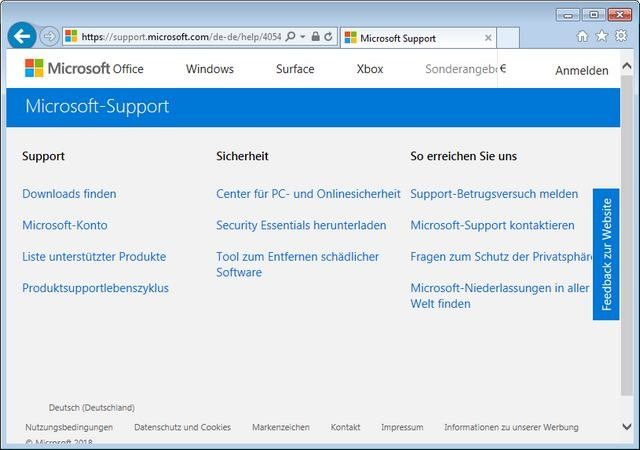Viewport: 640px width, 450px height.
Task: Open Security Essentials herunterladen link
Action: point(301,225)
